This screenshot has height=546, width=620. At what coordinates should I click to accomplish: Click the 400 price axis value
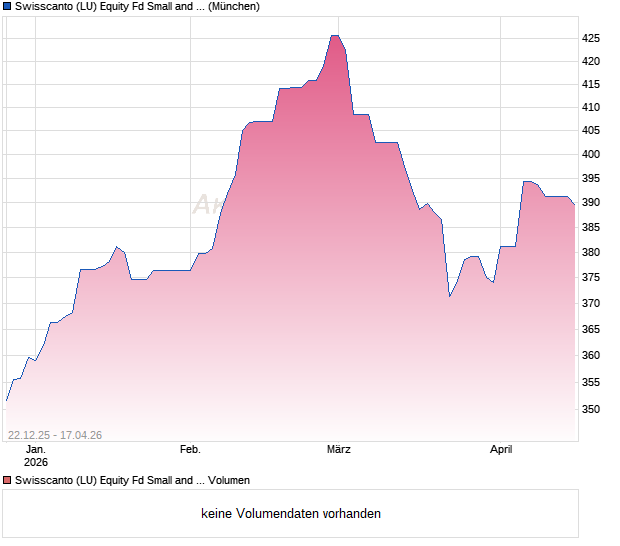pyautogui.click(x=591, y=154)
